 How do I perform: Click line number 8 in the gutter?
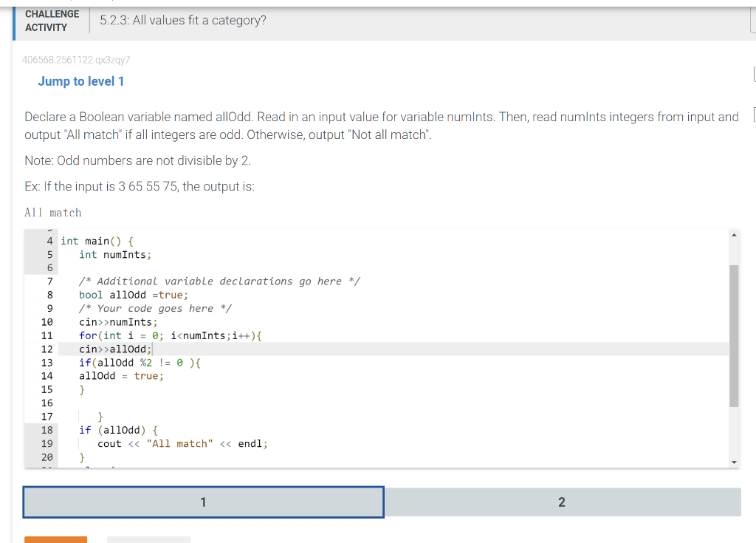[48, 294]
